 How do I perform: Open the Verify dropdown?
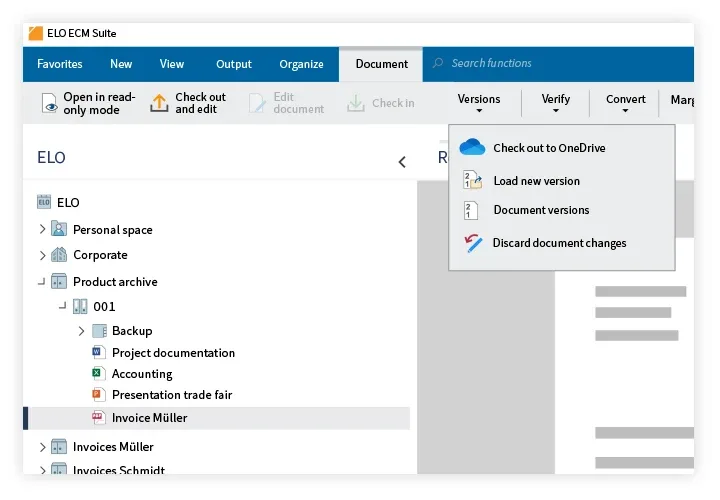[x=556, y=103]
